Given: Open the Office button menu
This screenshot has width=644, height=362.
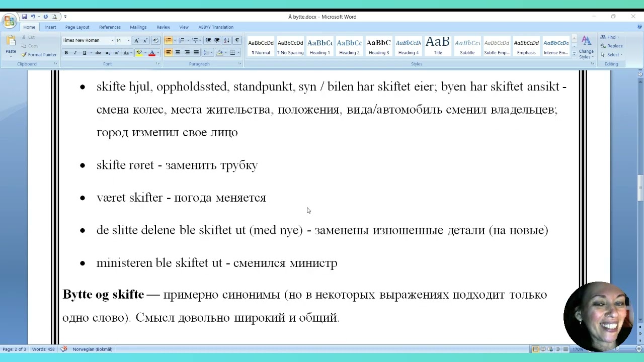Looking at the screenshot, I should click(x=9, y=21).
